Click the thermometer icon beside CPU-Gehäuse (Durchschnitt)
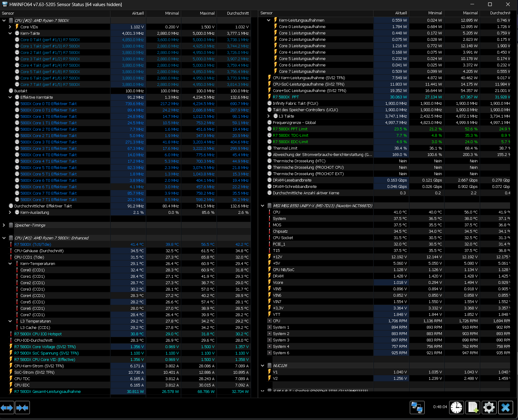518x420 pixels. click(x=11, y=251)
